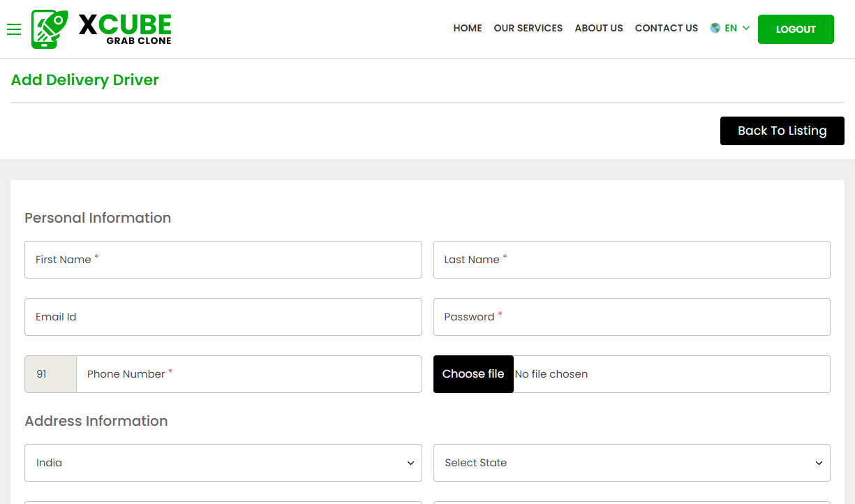The height and width of the screenshot is (504, 855).
Task: Open the ABOUT US page
Action: coord(598,28)
